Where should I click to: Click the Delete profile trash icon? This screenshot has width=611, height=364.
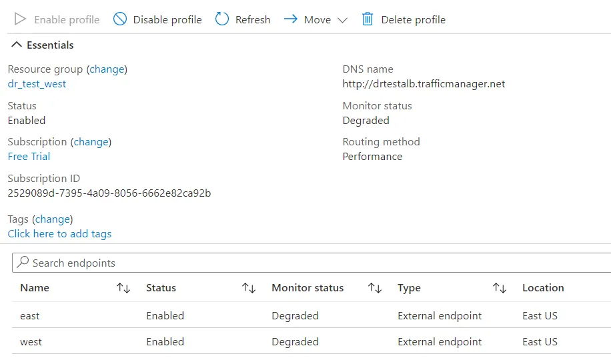tap(368, 19)
